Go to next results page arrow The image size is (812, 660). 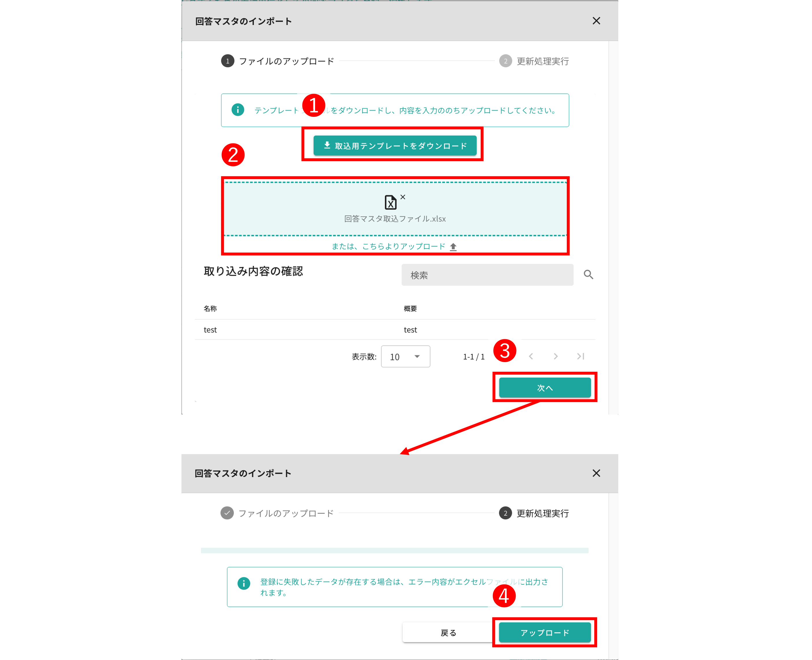pyautogui.click(x=556, y=356)
